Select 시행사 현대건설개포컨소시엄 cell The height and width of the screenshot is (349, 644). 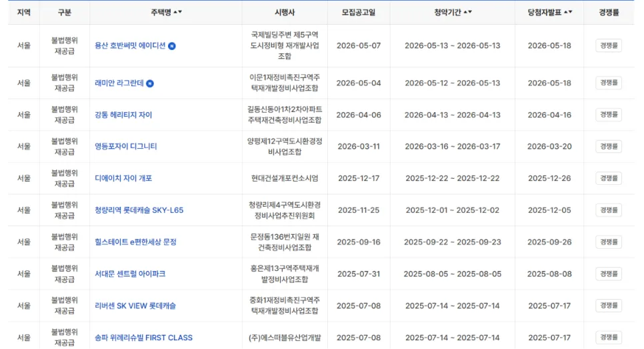[285, 178]
